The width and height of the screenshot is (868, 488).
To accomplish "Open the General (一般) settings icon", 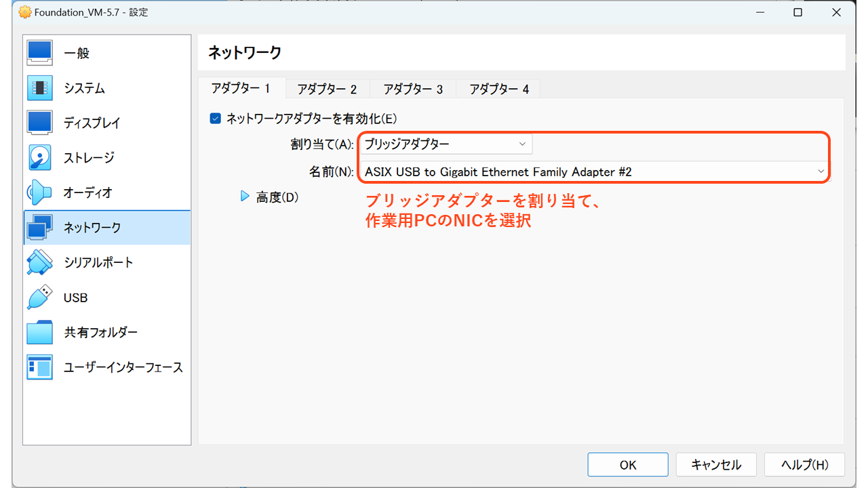I will coord(39,53).
